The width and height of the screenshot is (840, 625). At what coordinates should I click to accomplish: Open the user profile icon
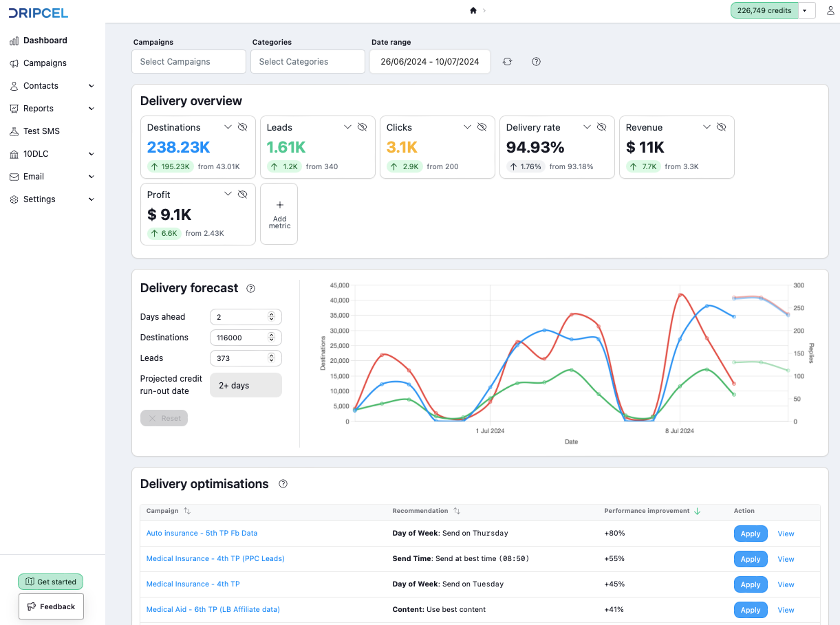coord(830,11)
